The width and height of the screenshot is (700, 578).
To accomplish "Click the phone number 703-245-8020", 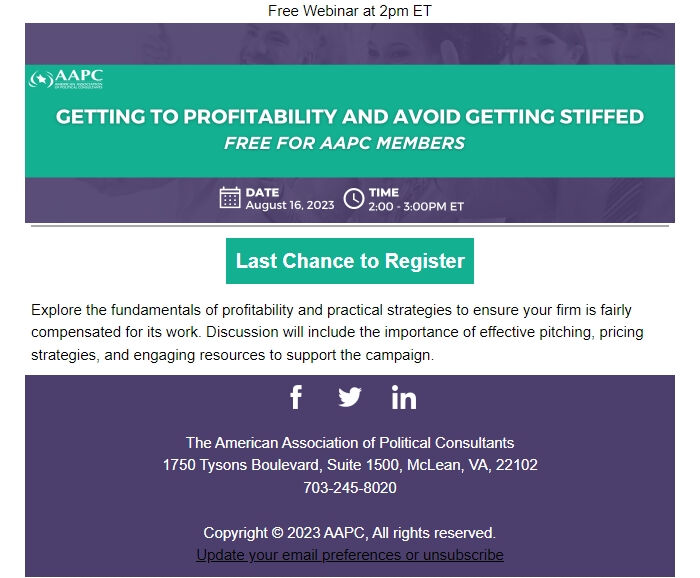I will (350, 488).
